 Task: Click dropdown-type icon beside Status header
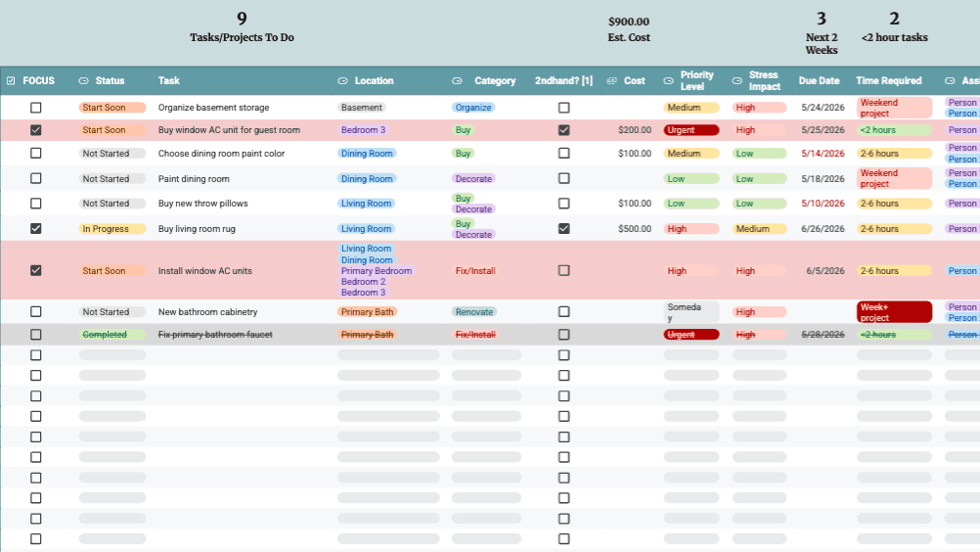point(84,80)
